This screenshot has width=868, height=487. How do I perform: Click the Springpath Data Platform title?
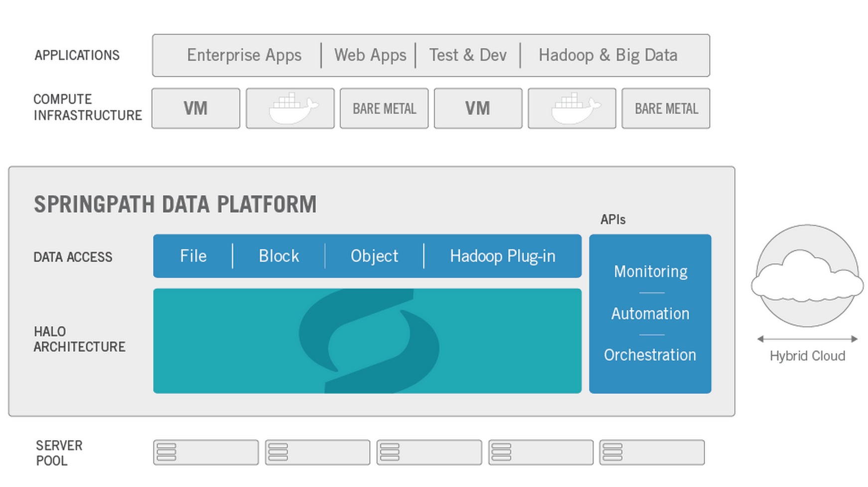175,205
